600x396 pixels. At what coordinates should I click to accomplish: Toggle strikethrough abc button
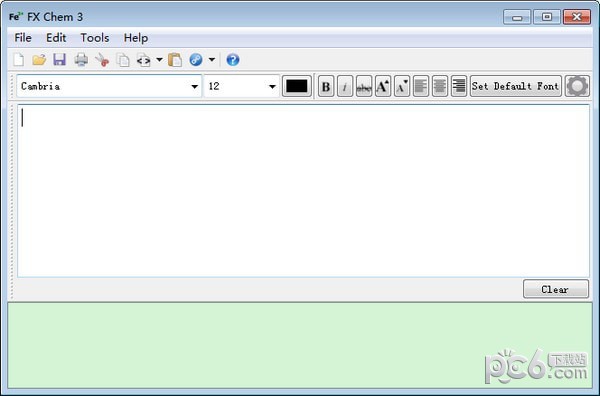pyautogui.click(x=364, y=86)
